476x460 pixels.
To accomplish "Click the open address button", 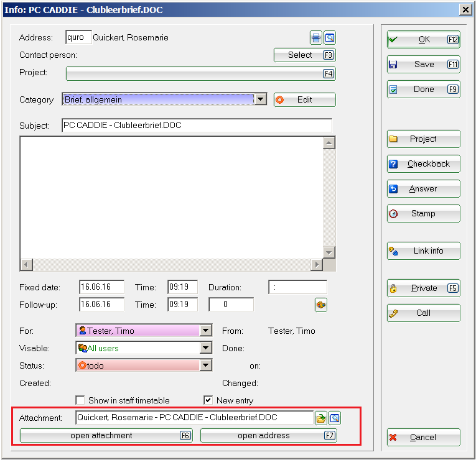I will pyautogui.click(x=268, y=436).
